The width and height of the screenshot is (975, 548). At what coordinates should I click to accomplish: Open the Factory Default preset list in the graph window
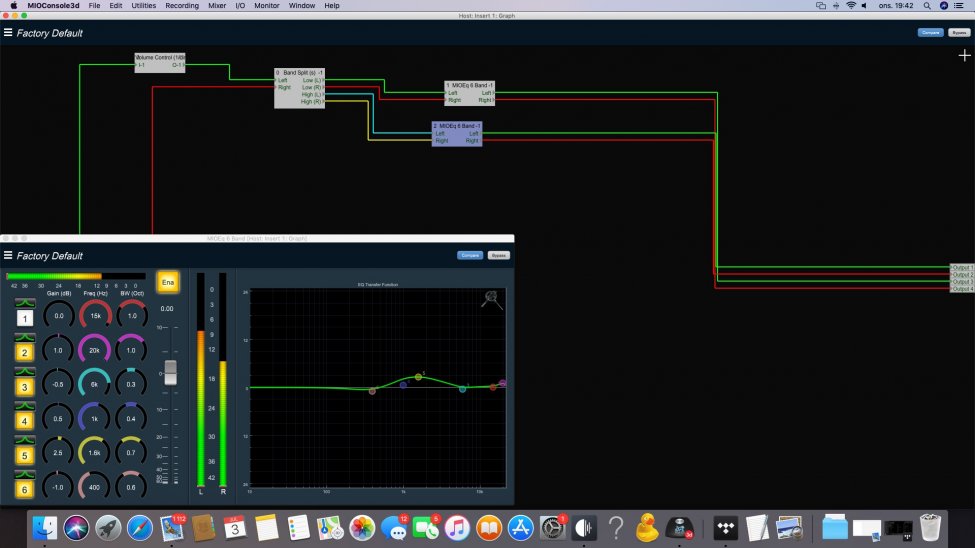[x=50, y=33]
